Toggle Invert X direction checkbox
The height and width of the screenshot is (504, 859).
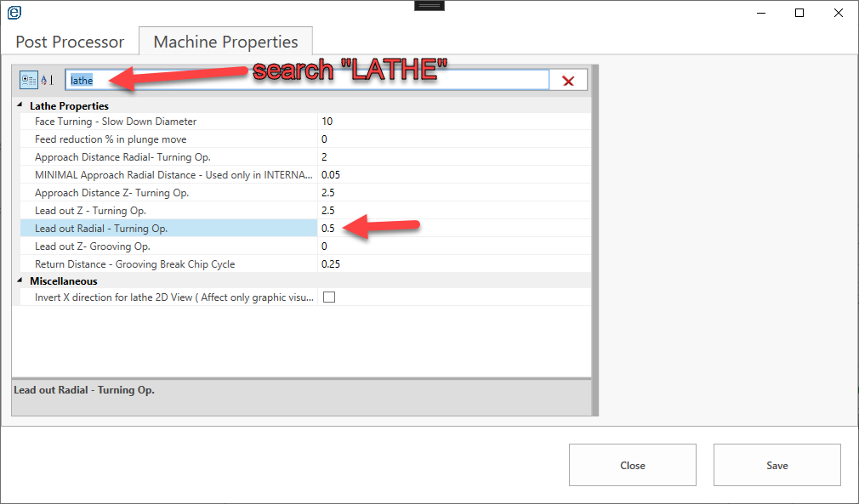pos(329,297)
